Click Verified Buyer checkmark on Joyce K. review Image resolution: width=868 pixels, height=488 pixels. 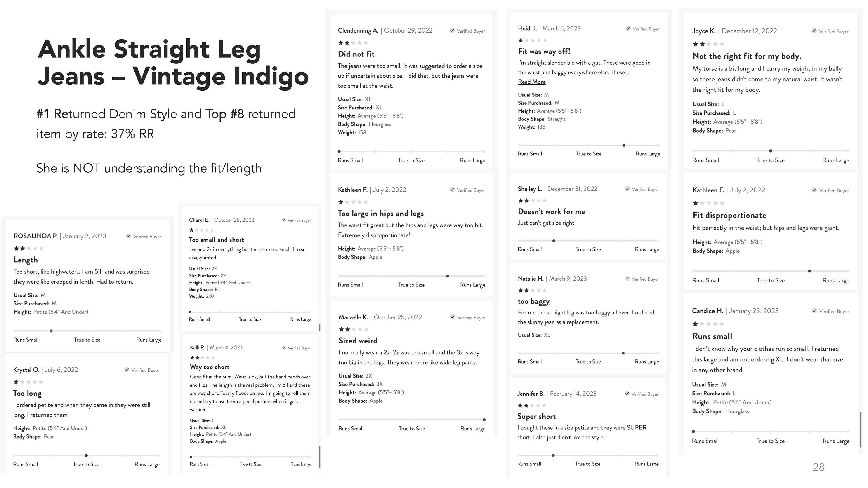(814, 31)
